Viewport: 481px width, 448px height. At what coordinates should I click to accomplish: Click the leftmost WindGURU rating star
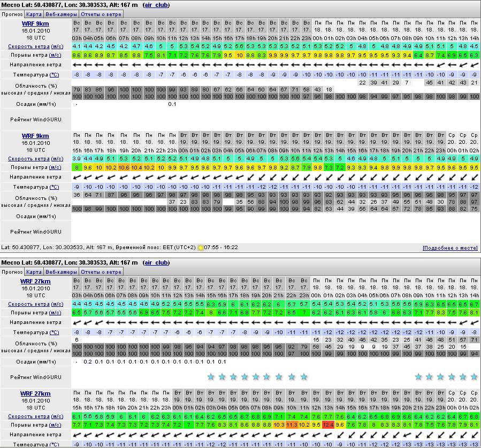(x=210, y=377)
